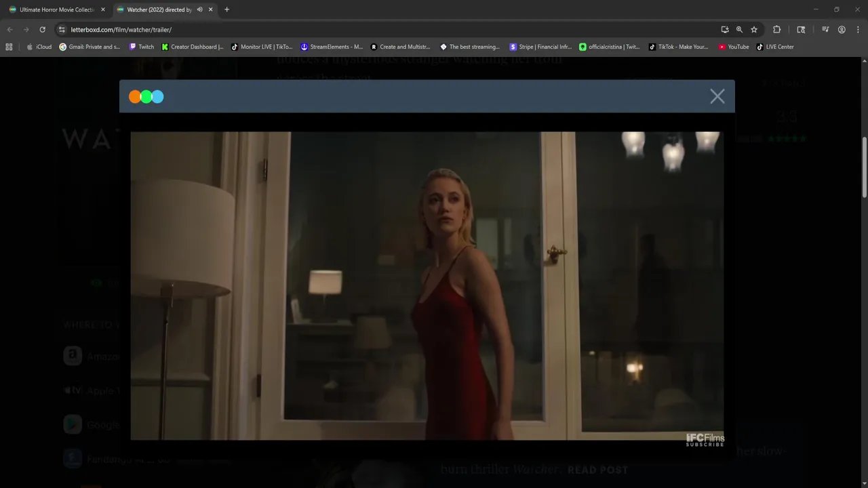Screen dimensions: 868x488
Task: View site information for letterboxd.com
Action: [61, 29]
